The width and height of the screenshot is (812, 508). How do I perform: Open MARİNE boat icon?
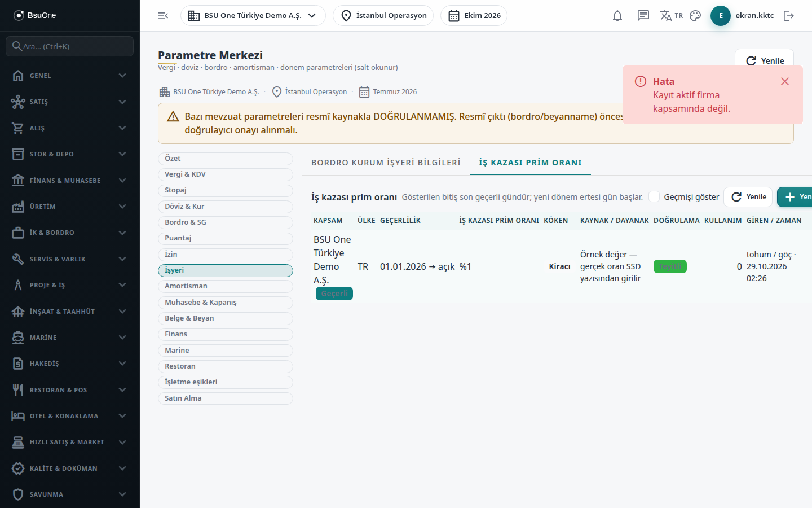click(x=18, y=338)
